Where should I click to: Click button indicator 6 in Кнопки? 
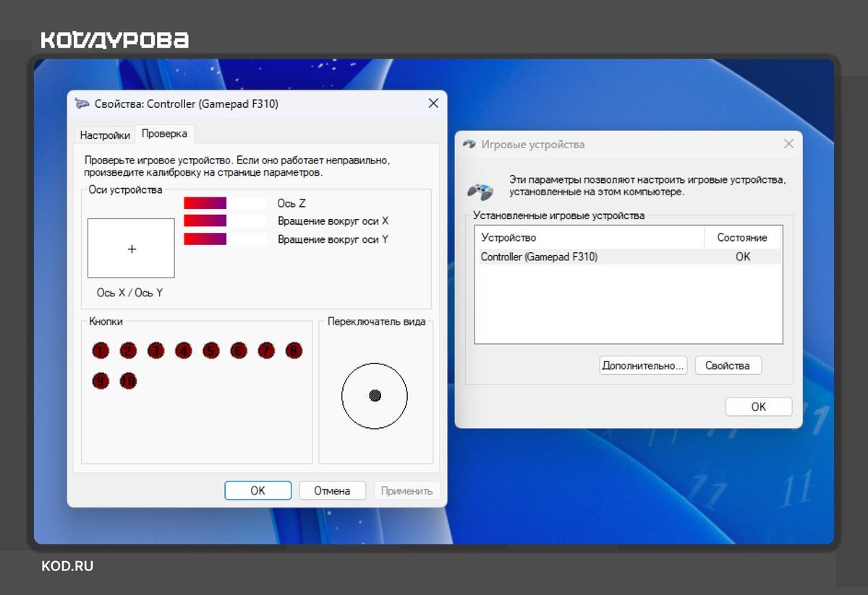pos(238,351)
